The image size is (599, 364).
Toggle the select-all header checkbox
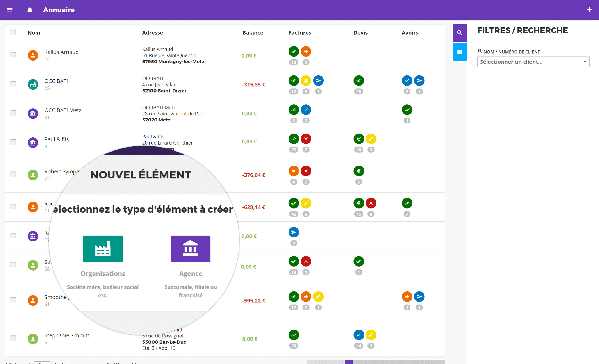(x=13, y=32)
